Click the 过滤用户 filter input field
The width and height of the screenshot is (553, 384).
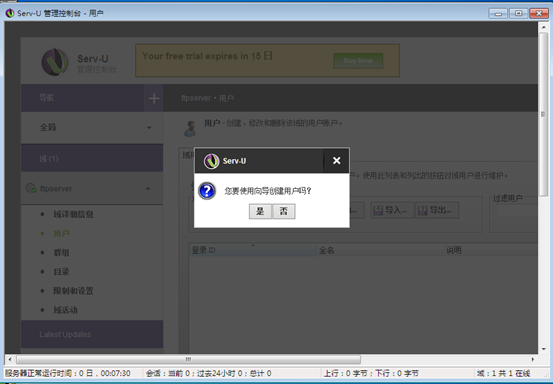(x=517, y=211)
